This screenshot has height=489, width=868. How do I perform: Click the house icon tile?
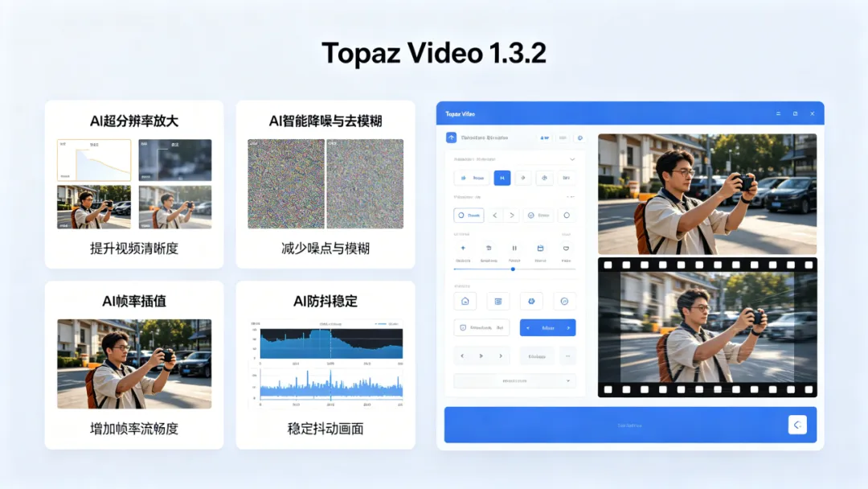[x=465, y=302]
